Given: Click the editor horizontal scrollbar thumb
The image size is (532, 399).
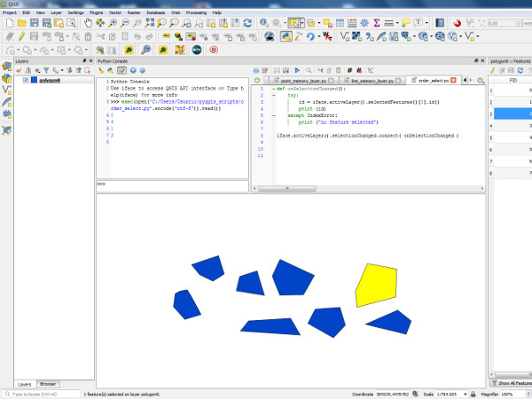Looking at the screenshot, I should [287, 188].
